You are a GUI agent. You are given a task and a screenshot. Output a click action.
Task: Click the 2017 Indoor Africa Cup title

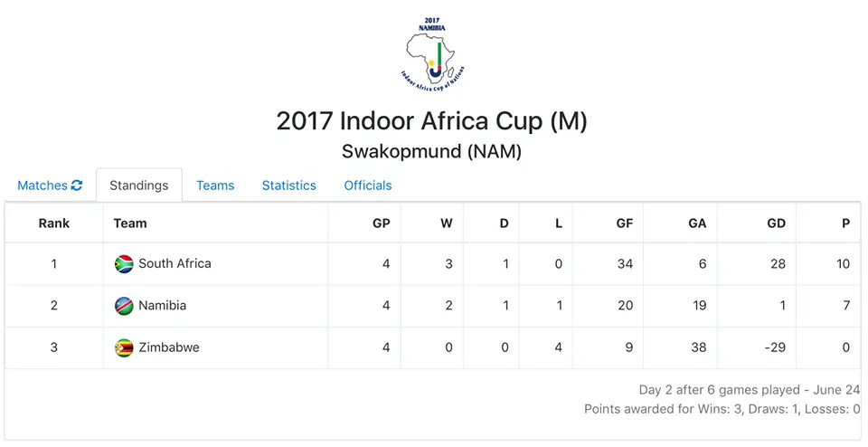[432, 121]
